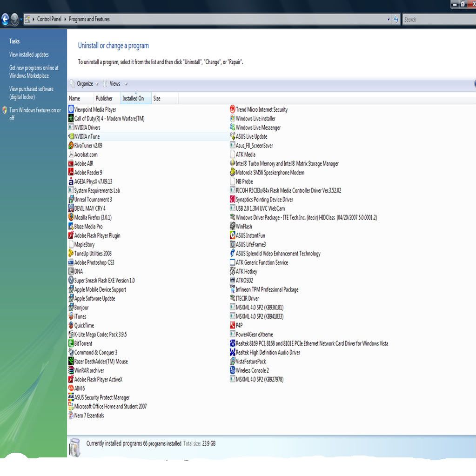Viewport: 476px width, 476px height.
Task: Select the Synaptics Pointing Device Driver icon
Action: 233,200
